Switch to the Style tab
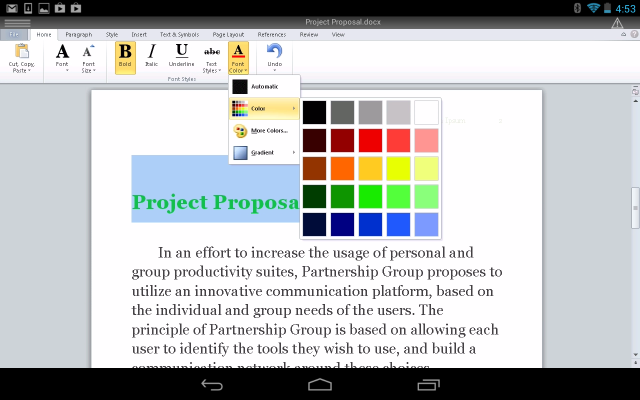The width and height of the screenshot is (640, 400). coord(112,35)
